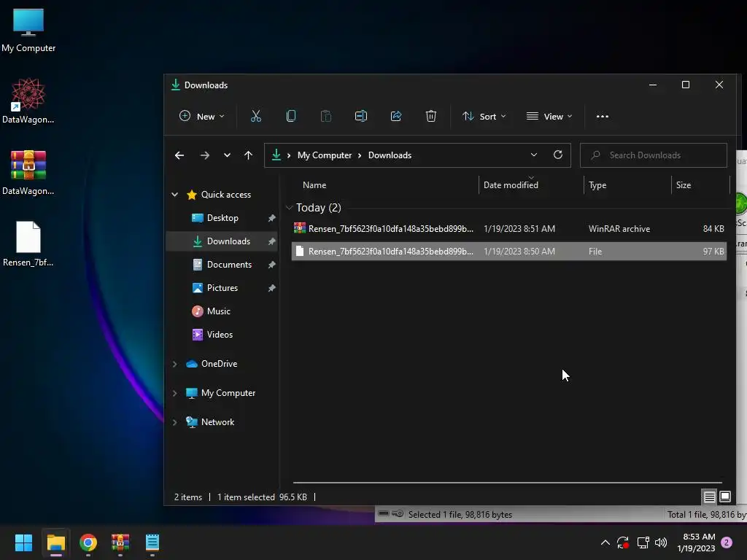Switch to details list view icon
This screenshot has width=747, height=560.
[709, 497]
